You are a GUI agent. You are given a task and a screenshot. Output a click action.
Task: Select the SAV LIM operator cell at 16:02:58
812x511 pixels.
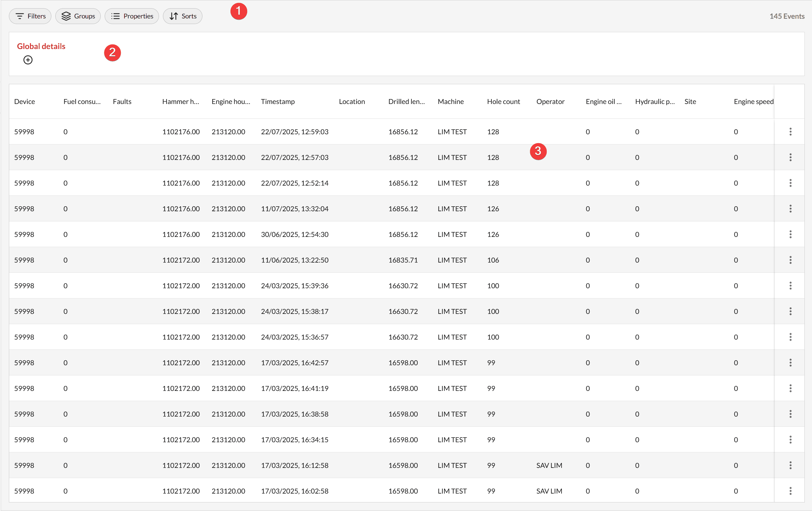(x=549, y=491)
